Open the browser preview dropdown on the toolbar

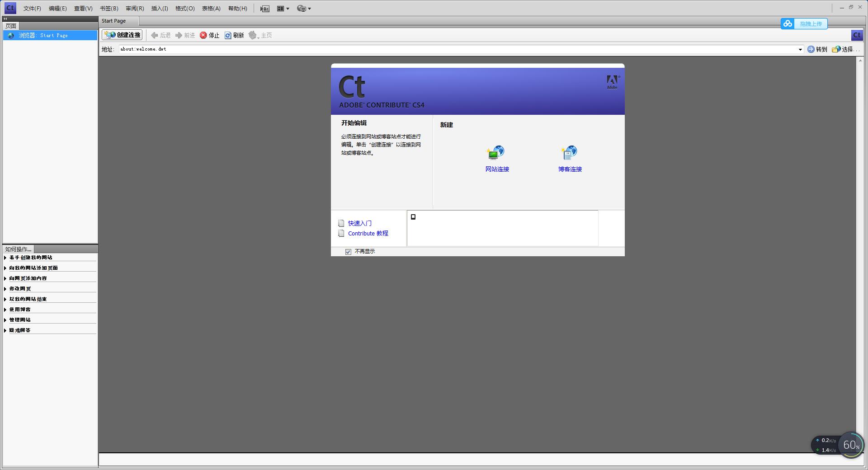[x=304, y=8]
